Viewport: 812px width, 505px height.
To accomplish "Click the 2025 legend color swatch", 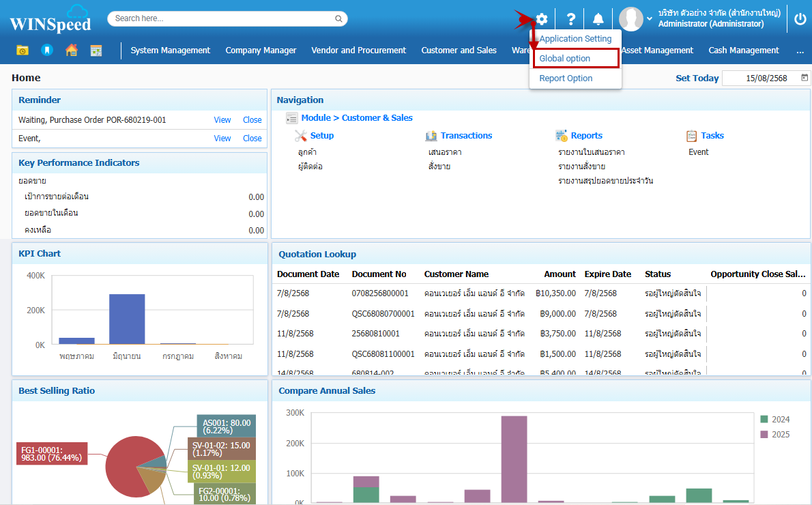I will click(764, 435).
